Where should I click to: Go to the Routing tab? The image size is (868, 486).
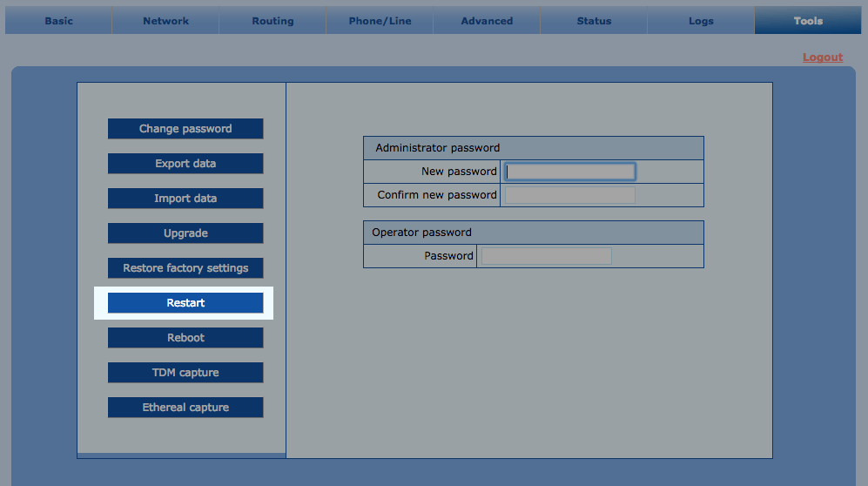[x=273, y=21]
